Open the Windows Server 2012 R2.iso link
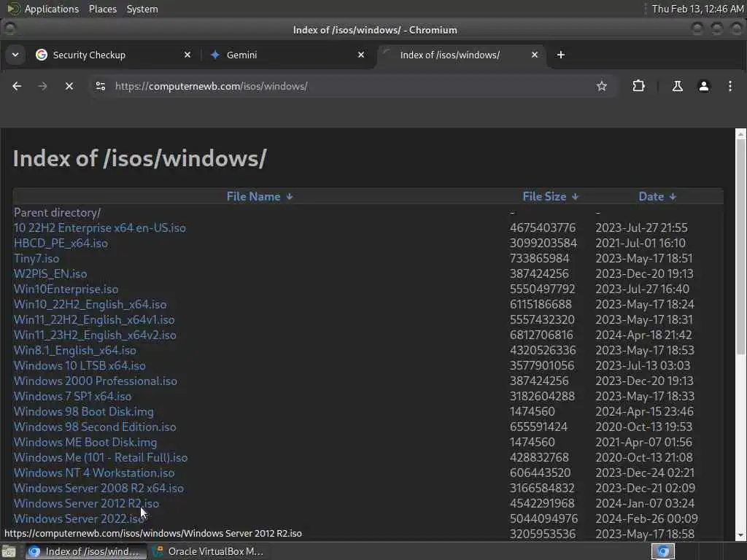This screenshot has height=560, width=747. click(86, 503)
